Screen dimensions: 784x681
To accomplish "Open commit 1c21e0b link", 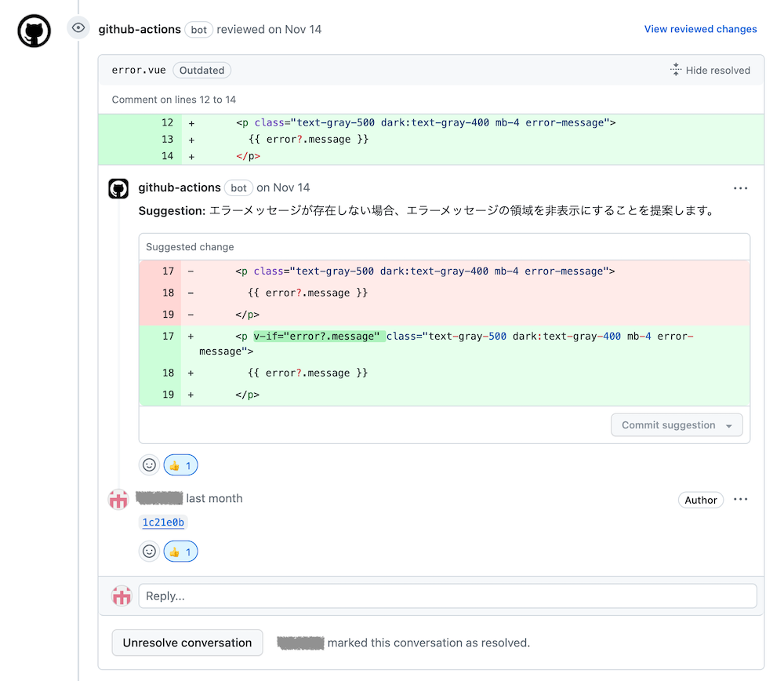I will click(x=163, y=523).
